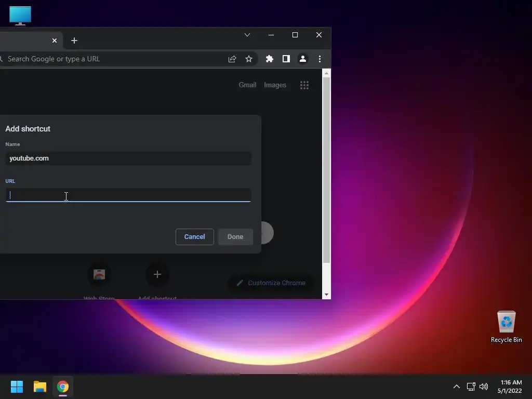Open the network tray icon
Image resolution: width=532 pixels, height=399 pixels.
coord(471,387)
